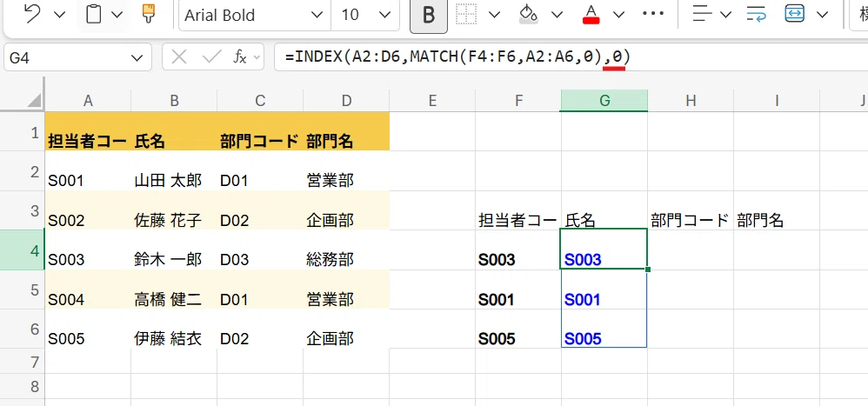868x406 pixels.
Task: Click the Borders icon
Action: click(466, 15)
